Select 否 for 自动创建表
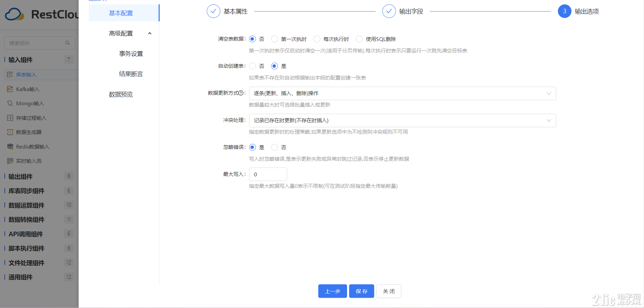644x308 pixels. 253,66
